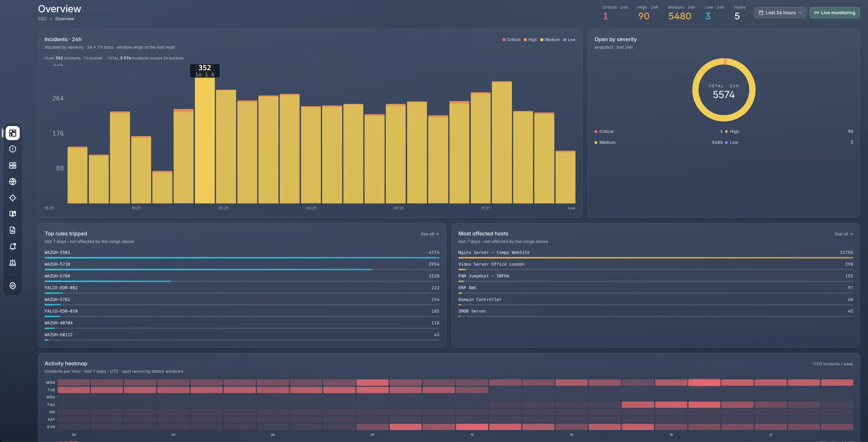The image size is (868, 442).
Task: Click the '11310 incidents / week' heatmap label
Action: (833, 364)
